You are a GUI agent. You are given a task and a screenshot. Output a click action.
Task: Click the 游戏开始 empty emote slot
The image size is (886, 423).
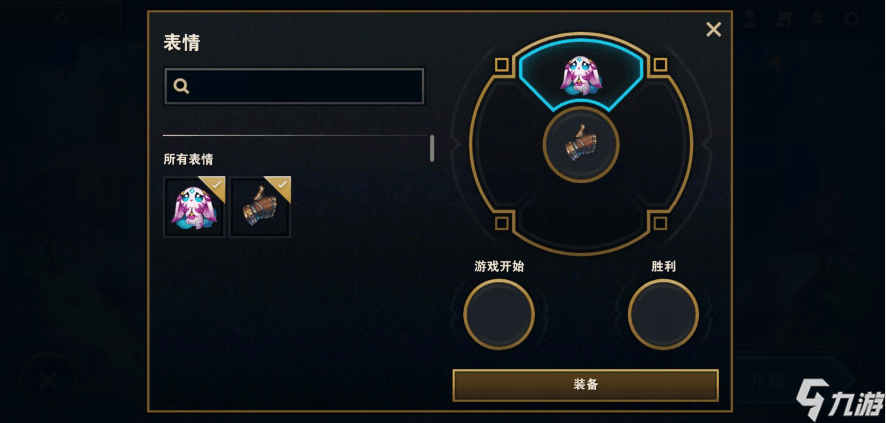pos(499,314)
